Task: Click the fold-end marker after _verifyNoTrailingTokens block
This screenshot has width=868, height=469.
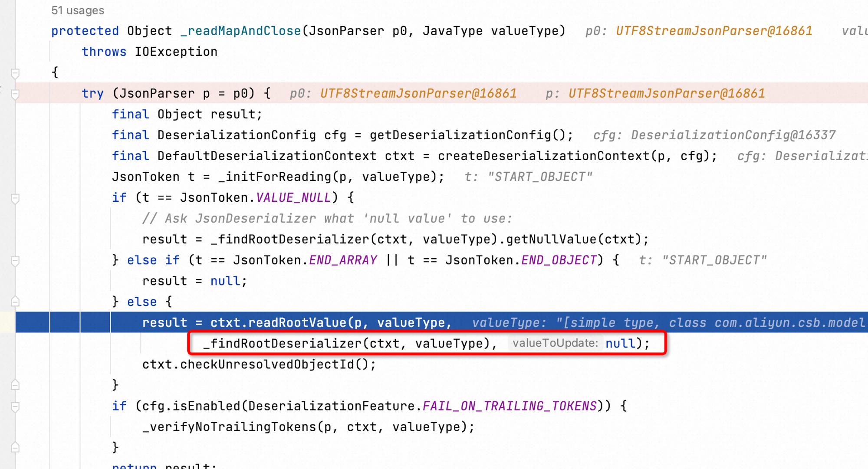Action: [x=15, y=447]
